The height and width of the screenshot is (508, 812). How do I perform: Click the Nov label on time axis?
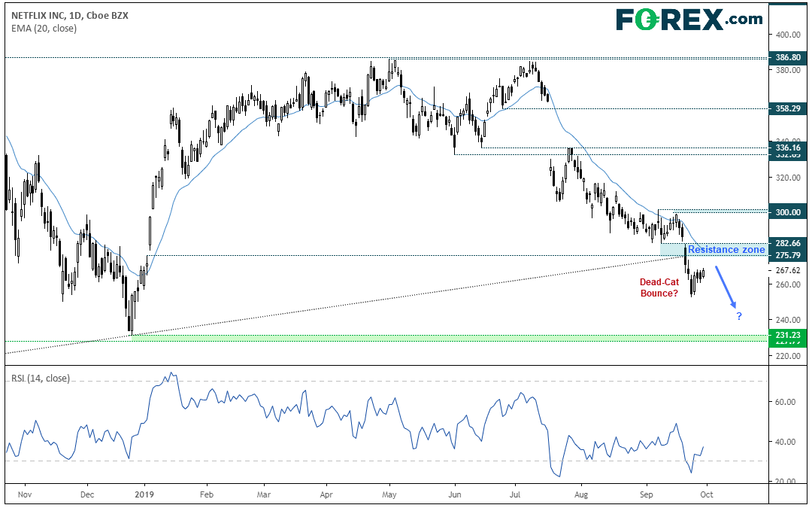click(x=24, y=494)
